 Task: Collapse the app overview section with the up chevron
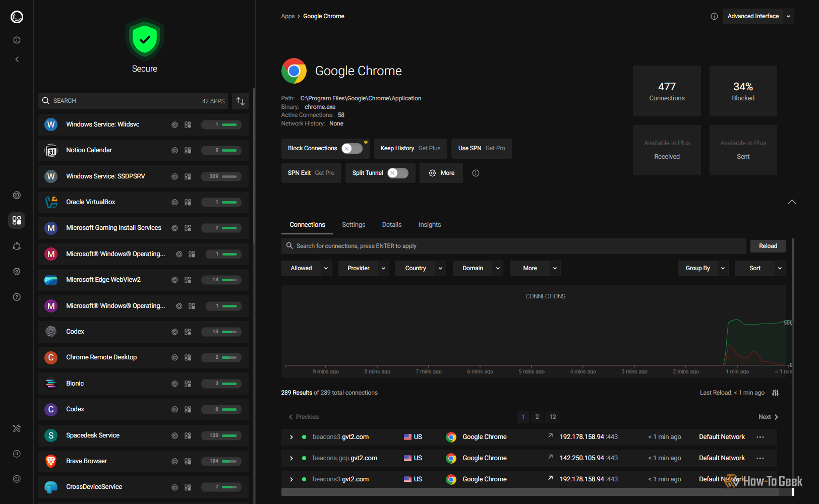[792, 202]
